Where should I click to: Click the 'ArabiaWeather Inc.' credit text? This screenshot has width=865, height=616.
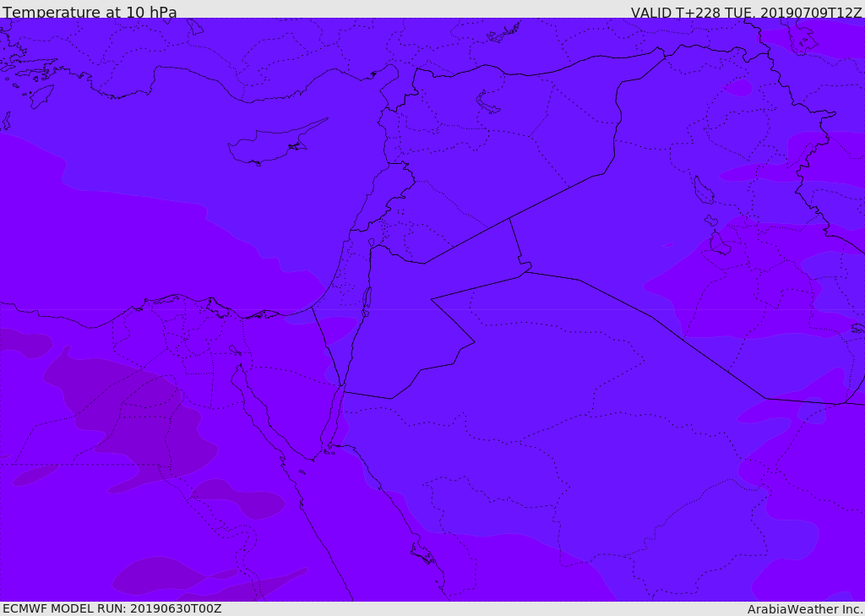pyautogui.click(x=805, y=609)
